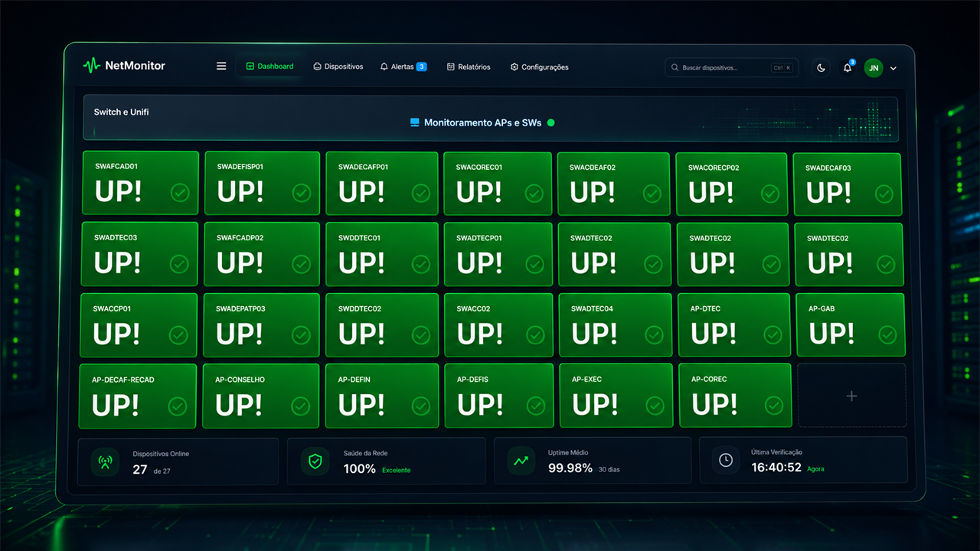Screen dimensions: 980x551
Task: Click the Excelente status label
Action: coord(397,470)
